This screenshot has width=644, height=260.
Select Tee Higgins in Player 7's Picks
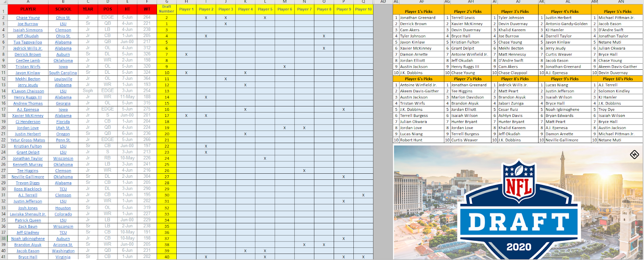(461, 91)
